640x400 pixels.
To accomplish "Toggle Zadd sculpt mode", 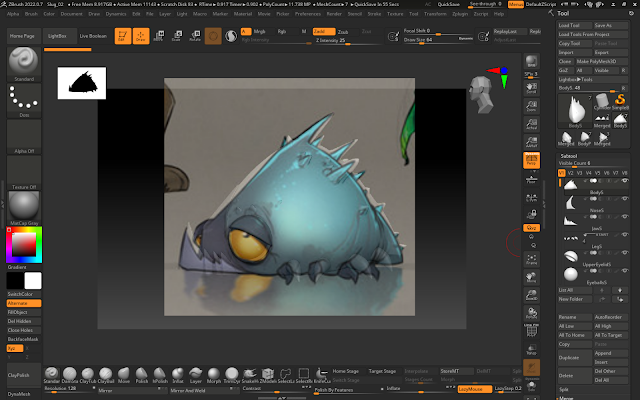I will coord(324,31).
